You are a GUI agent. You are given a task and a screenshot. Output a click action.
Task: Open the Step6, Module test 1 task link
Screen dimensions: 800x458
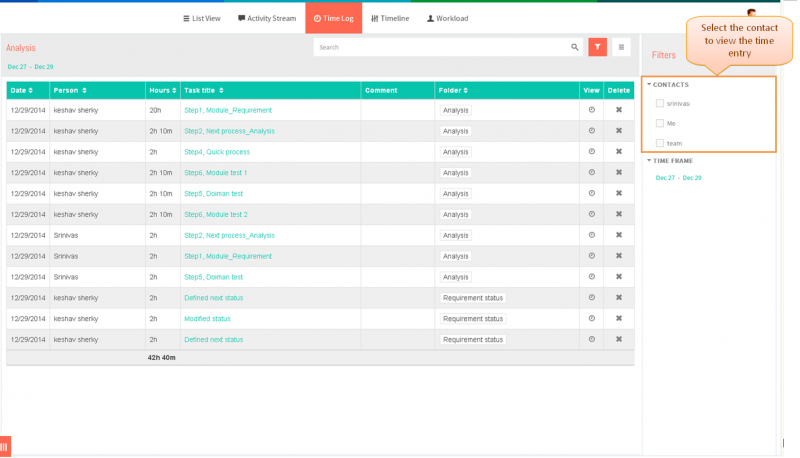[215, 173]
